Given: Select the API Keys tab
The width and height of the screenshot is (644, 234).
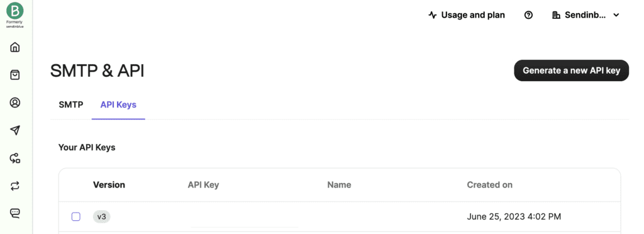Looking at the screenshot, I should coord(118,104).
